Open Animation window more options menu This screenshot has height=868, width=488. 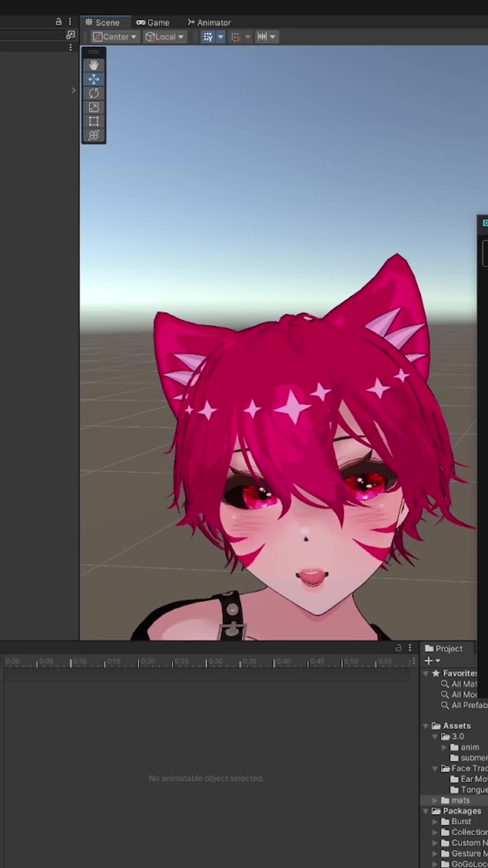click(x=410, y=648)
